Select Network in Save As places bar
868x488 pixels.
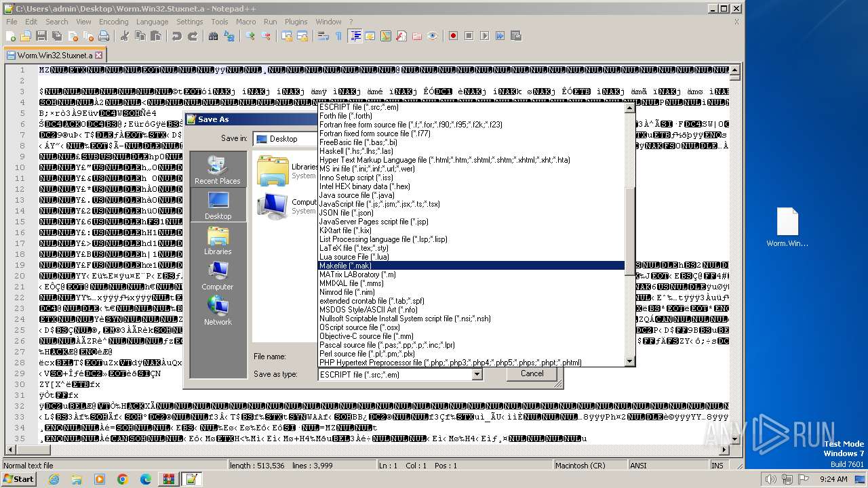pos(218,310)
